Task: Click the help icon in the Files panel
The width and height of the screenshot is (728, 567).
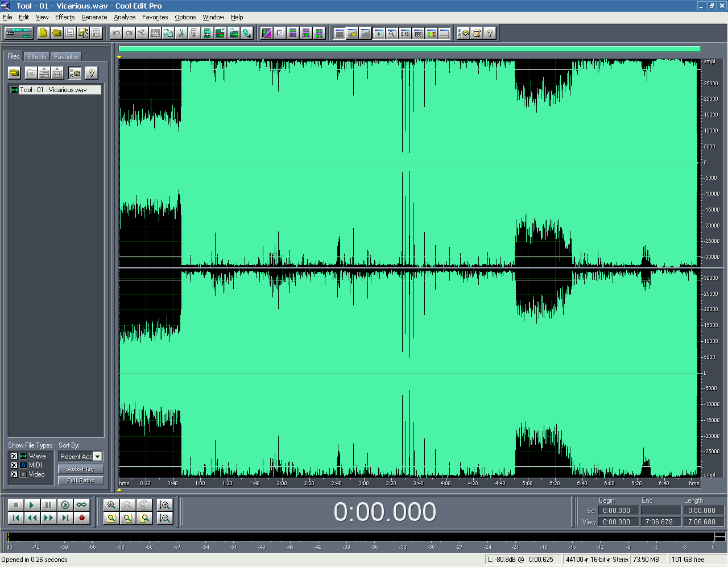Action: [91, 73]
